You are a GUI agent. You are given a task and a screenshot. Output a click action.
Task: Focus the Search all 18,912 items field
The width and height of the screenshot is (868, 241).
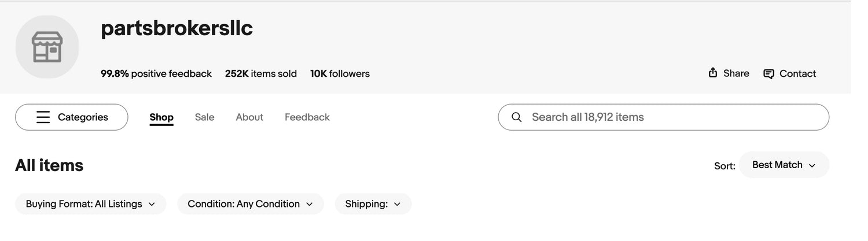point(671,117)
